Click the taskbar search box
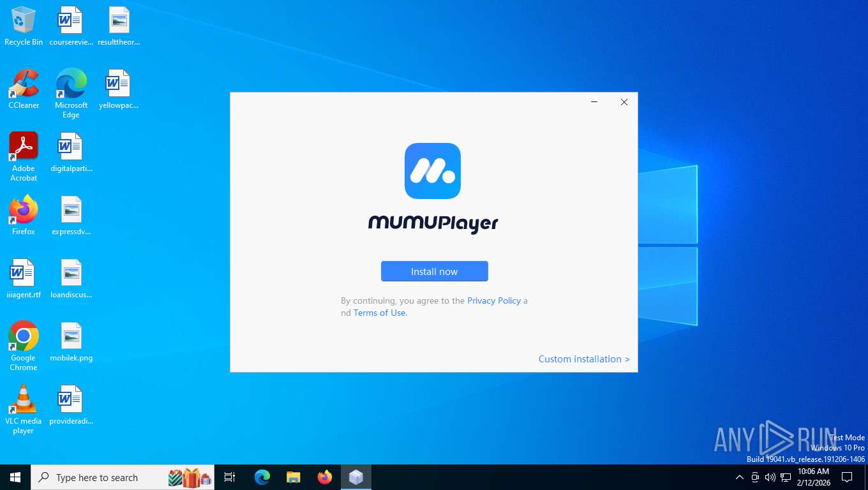 tap(123, 477)
